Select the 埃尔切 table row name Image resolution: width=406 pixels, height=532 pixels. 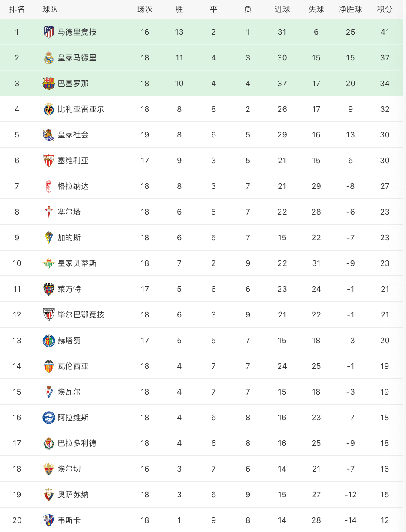click(69, 469)
